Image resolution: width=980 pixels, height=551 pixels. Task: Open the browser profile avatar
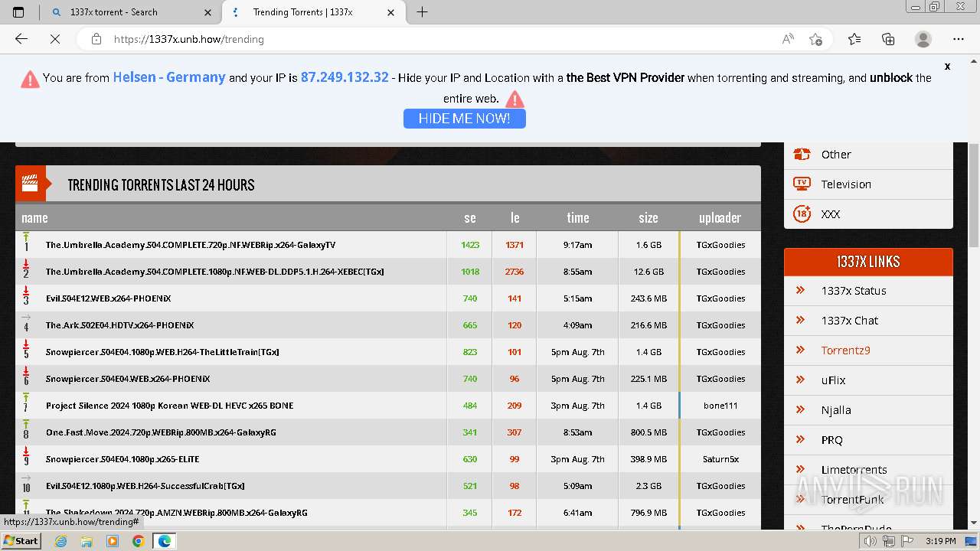click(923, 39)
